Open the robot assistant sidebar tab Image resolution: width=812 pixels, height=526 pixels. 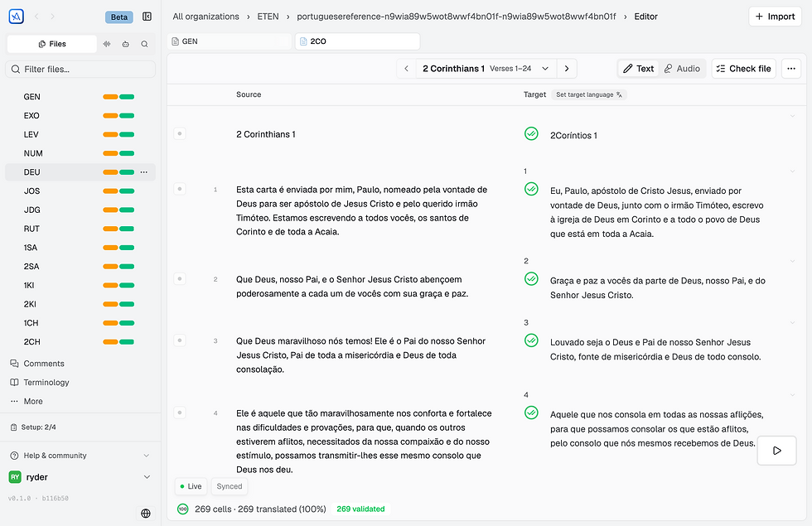click(x=125, y=44)
